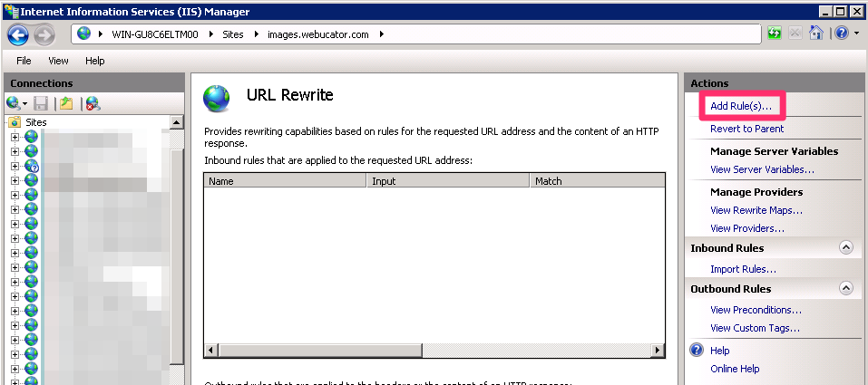Viewport: 868px width, 385px height.
Task: Open the View menu
Action: point(58,61)
